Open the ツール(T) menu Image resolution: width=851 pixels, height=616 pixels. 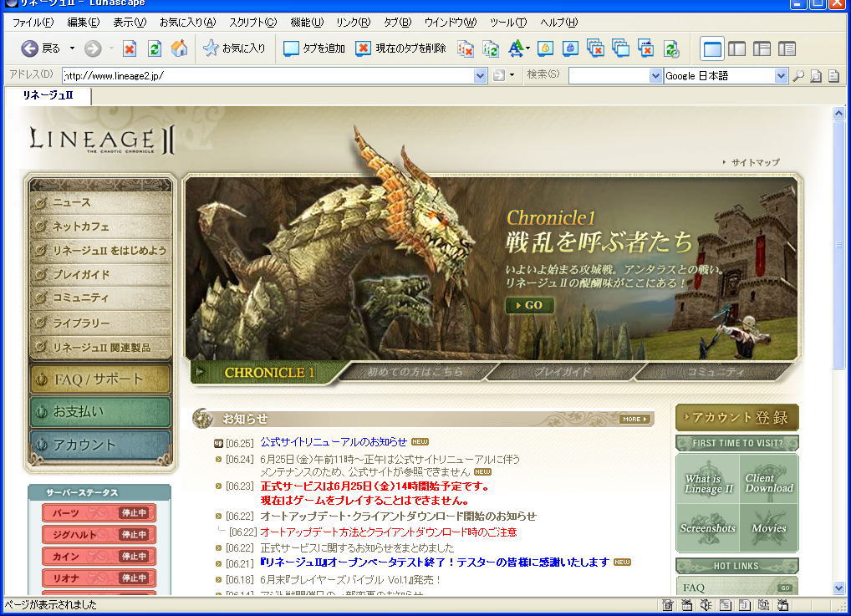(x=508, y=22)
